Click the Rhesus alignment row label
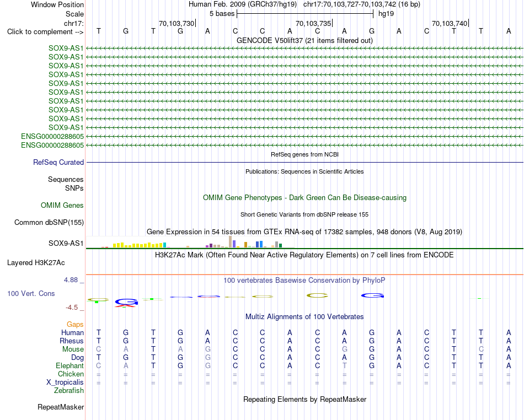The width and height of the screenshot is (524, 420). (x=72, y=341)
